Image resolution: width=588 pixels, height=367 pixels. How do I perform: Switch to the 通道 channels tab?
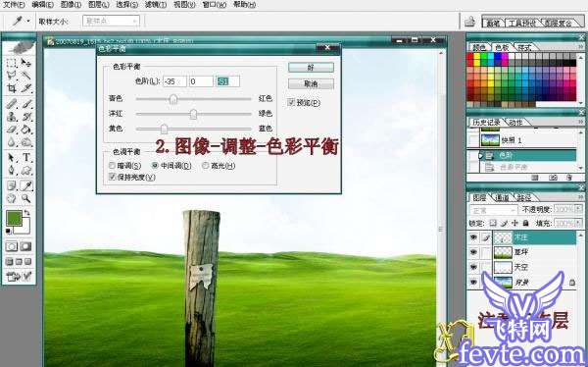502,197
